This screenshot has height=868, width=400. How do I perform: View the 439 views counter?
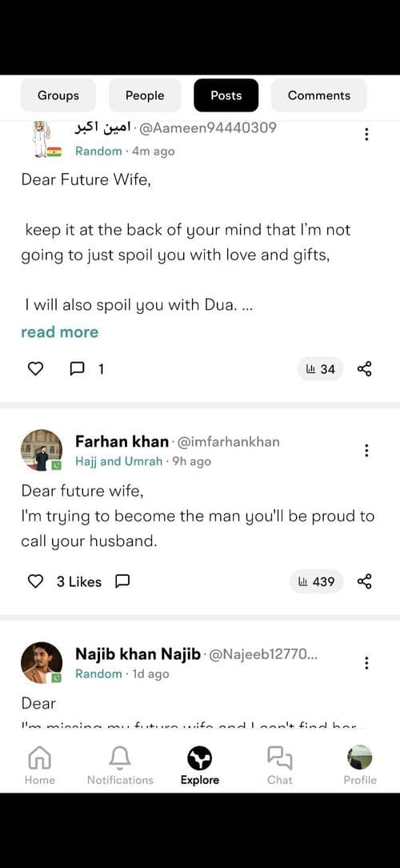point(317,582)
